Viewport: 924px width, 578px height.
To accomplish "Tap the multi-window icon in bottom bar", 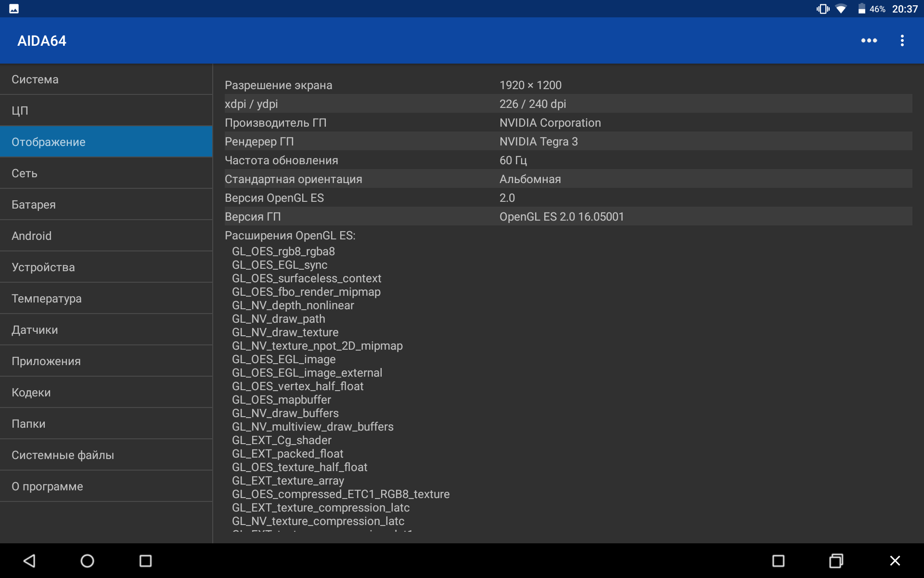I will 836,561.
